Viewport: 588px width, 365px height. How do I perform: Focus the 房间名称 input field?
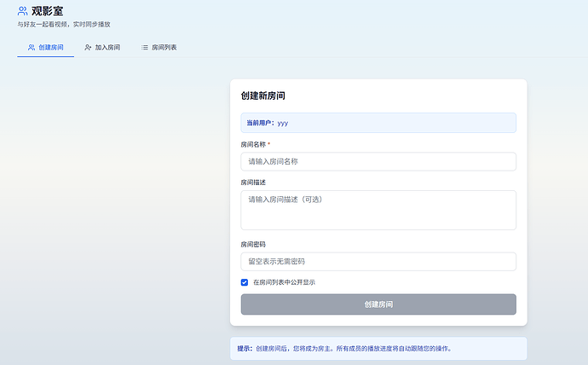tap(378, 162)
